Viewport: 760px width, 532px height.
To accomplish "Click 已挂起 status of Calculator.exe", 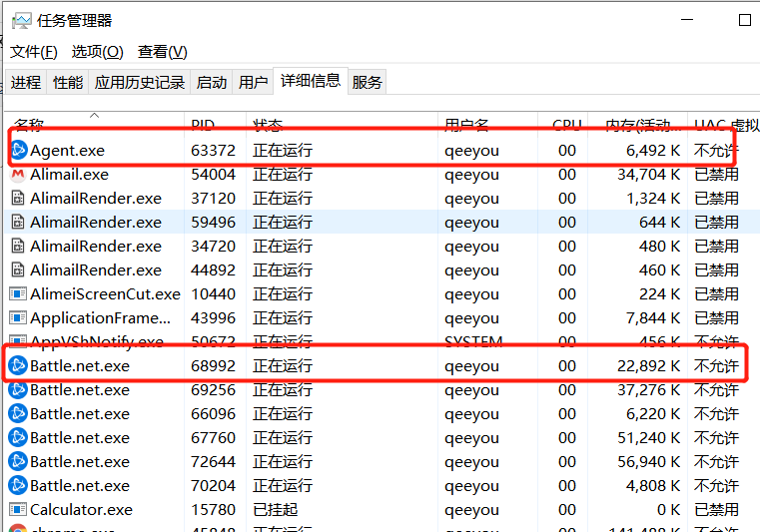I will (276, 510).
